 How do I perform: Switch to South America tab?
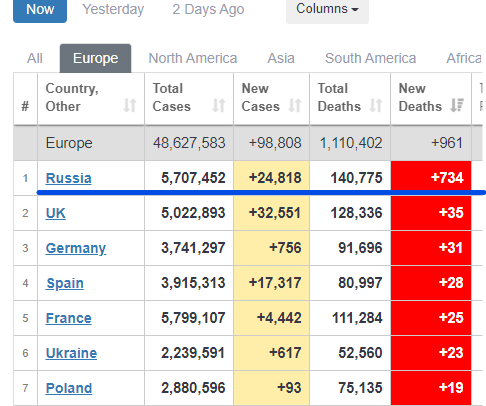coord(371,58)
